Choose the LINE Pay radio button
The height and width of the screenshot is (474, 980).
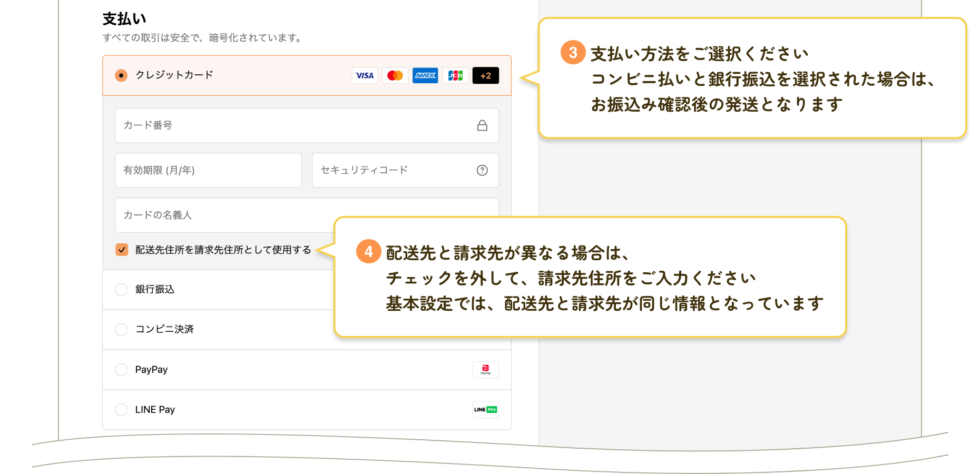pyautogui.click(x=121, y=410)
